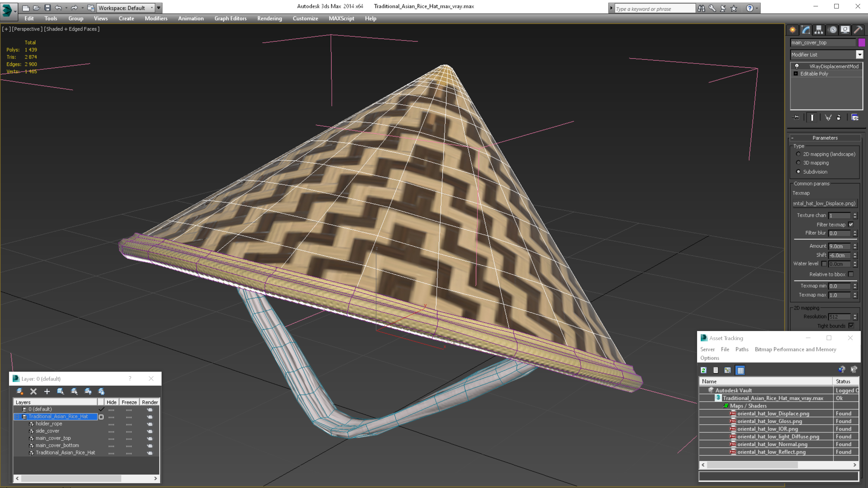868x488 pixels.
Task: Collapse the Parameters rollout header
Action: [825, 138]
